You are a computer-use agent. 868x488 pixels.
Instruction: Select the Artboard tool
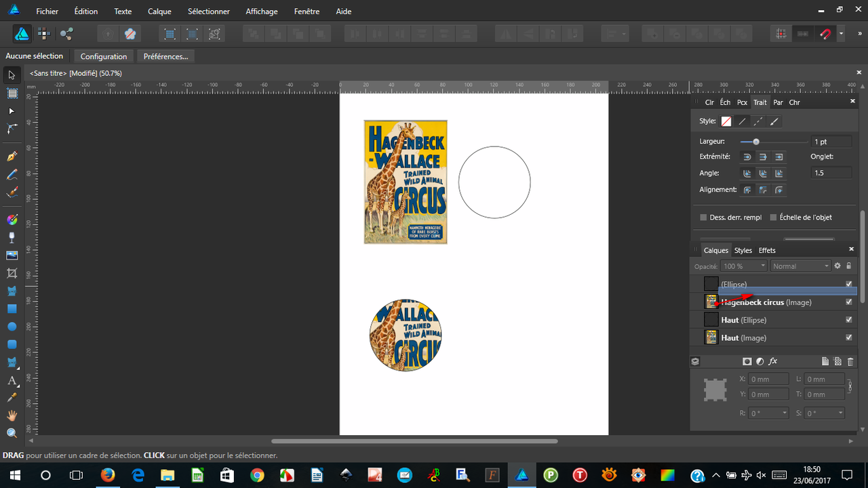point(12,93)
